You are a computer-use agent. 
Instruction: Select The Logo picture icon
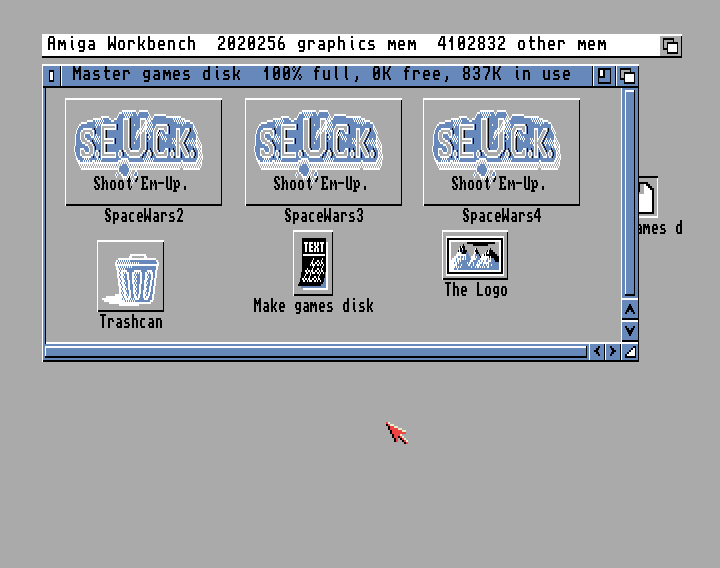tap(475, 255)
